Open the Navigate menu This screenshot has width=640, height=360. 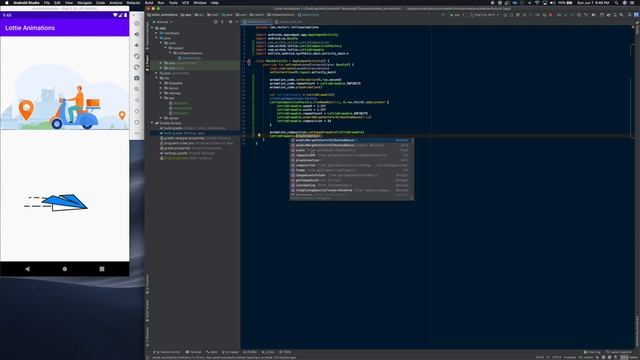click(84, 2)
